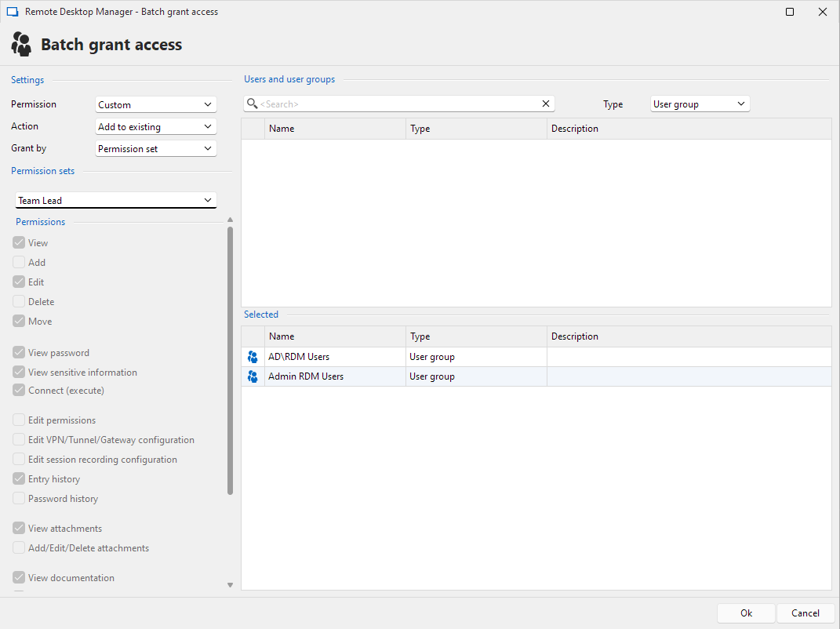The image size is (840, 629).
Task: Clear the search field with X icon
Action: coord(546,104)
